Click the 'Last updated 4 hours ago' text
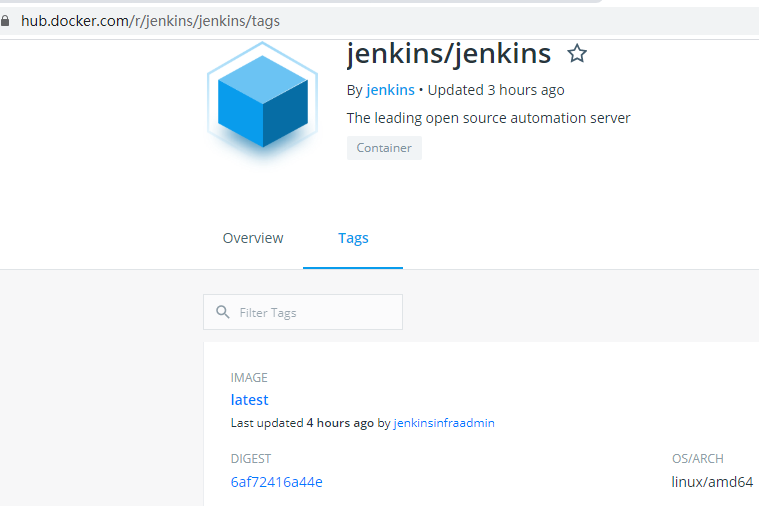759x506 pixels. pos(302,423)
